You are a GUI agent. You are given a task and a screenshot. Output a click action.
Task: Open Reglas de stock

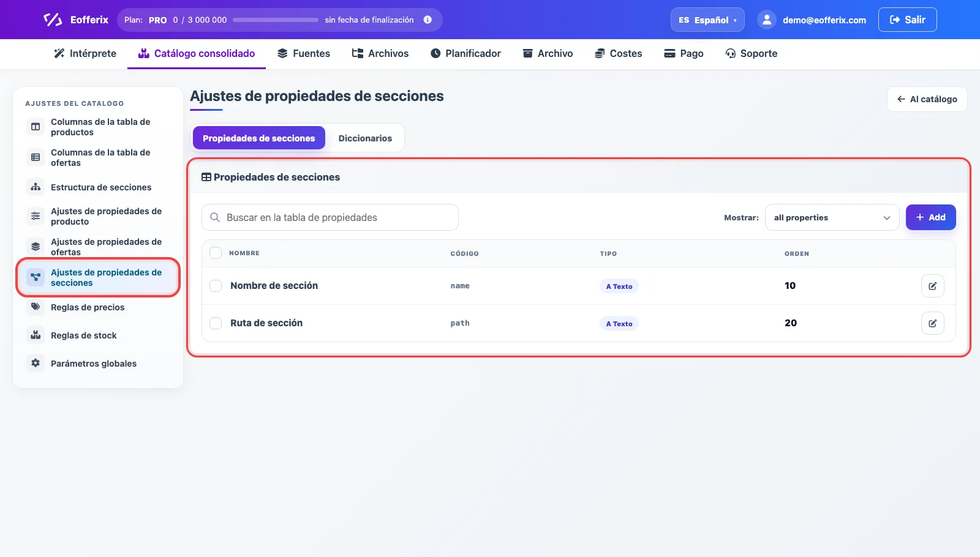[98, 335]
